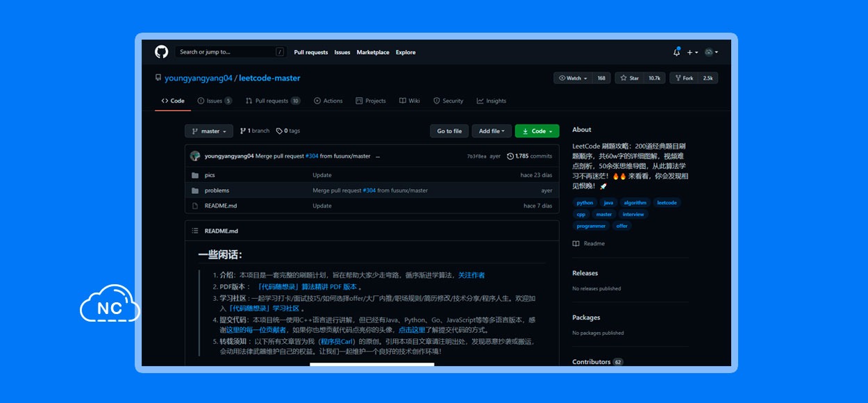The height and width of the screenshot is (403, 868).
Task: Open the Projects tab
Action: click(x=371, y=101)
